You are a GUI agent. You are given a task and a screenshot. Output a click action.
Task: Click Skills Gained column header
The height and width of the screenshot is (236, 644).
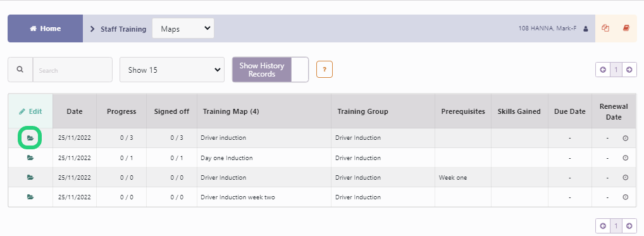[x=519, y=111]
